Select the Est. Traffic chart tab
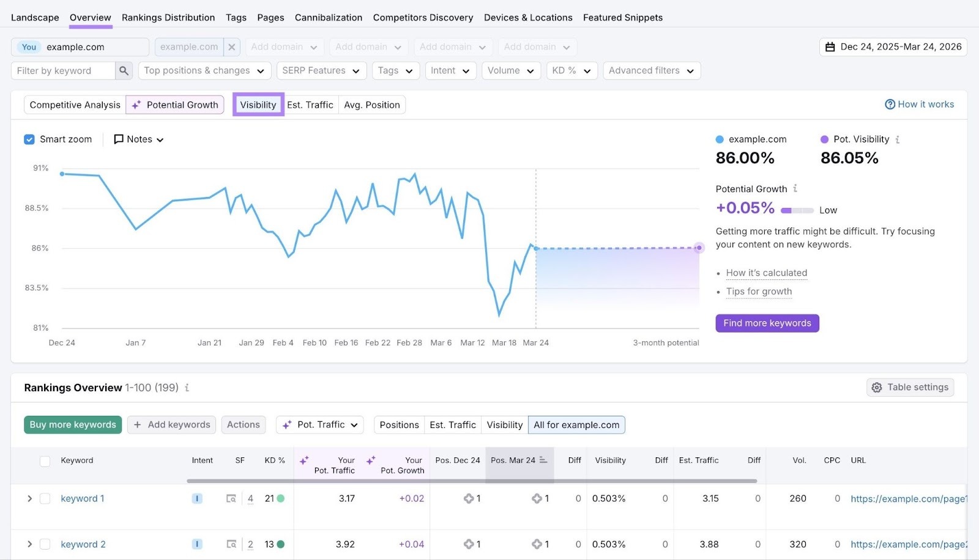 pos(310,104)
